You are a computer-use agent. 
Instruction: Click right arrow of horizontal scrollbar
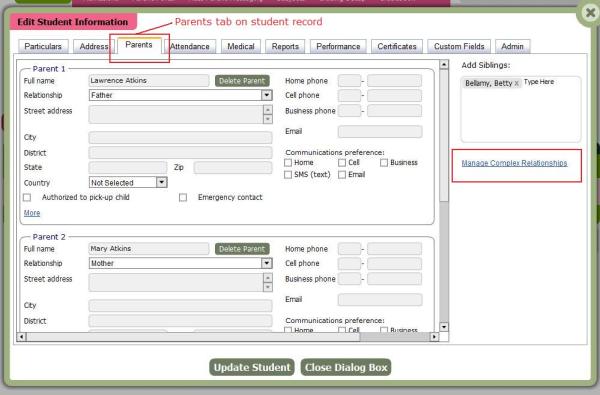(434, 337)
